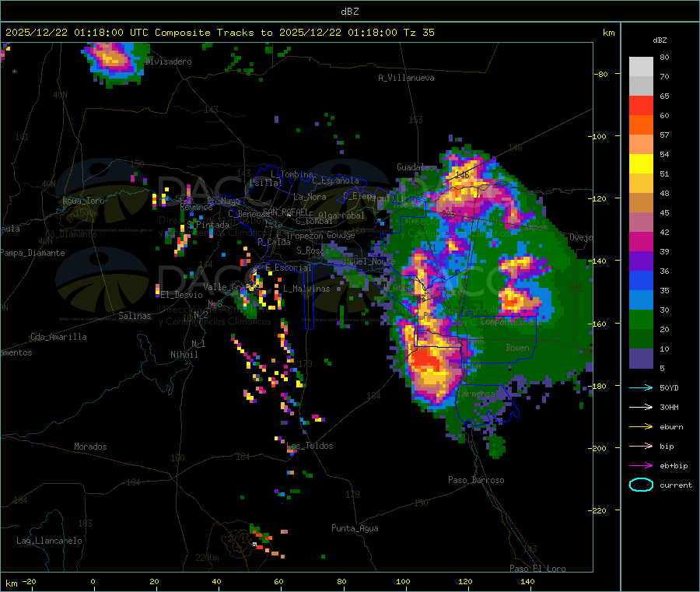Image resolution: width=700 pixels, height=592 pixels.
Task: Click the 'Morados' map label
Action: [90, 447]
